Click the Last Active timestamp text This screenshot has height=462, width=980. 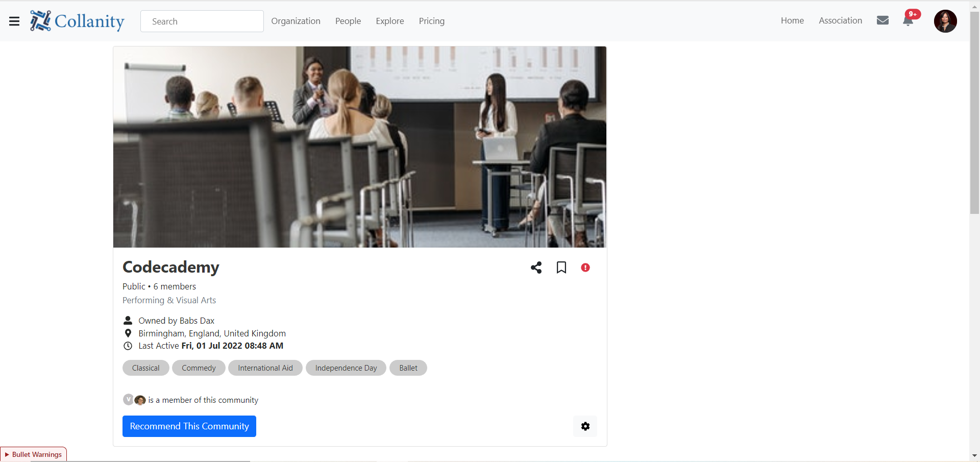tap(211, 346)
